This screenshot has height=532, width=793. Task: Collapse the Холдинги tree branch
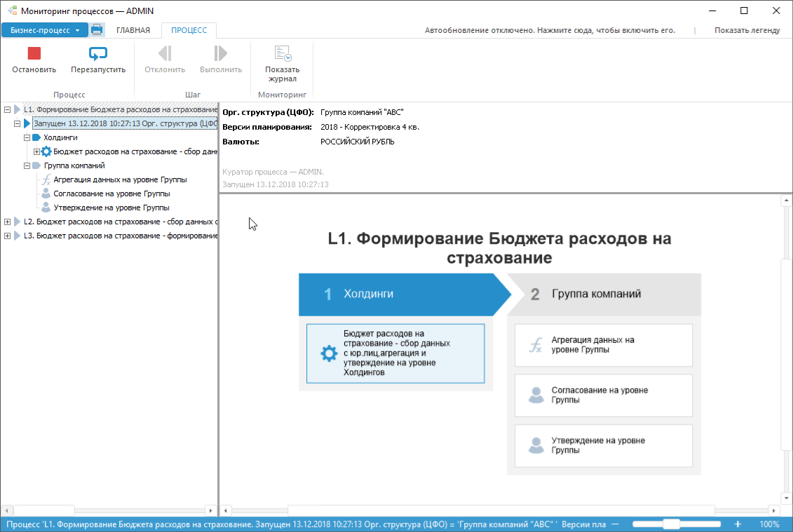[27, 137]
